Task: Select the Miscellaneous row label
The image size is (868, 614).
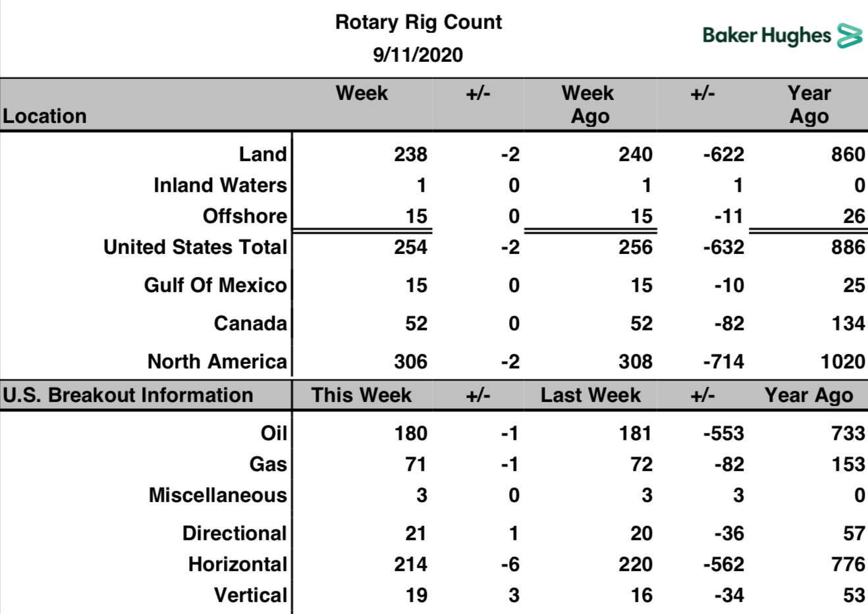Action: 218,495
